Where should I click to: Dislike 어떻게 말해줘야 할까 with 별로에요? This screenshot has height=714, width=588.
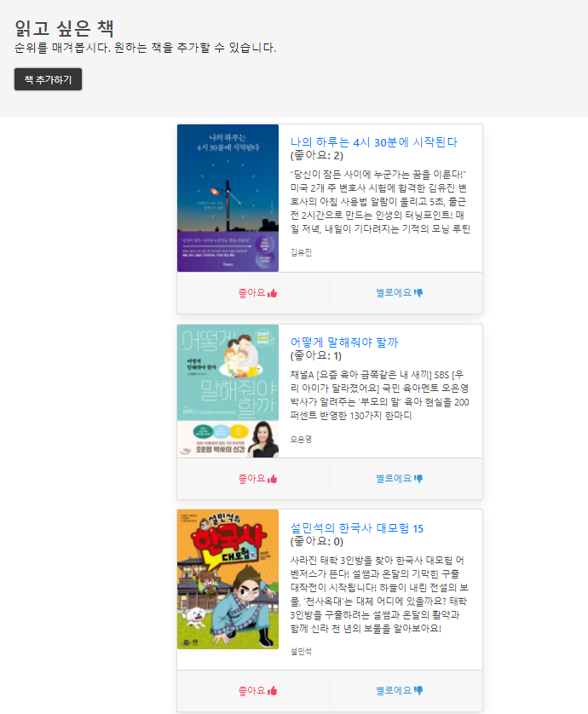(x=399, y=479)
